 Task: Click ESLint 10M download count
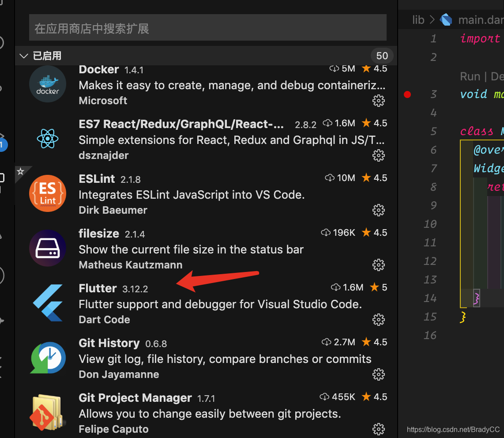tap(340, 178)
